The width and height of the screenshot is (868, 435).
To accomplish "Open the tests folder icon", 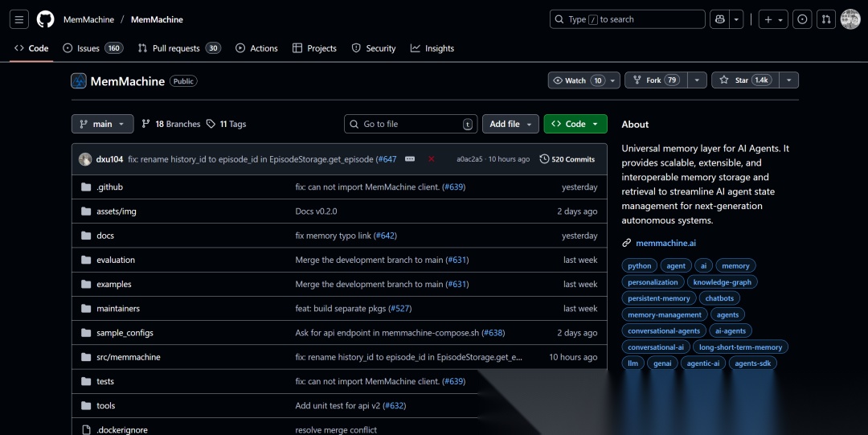I will pyautogui.click(x=86, y=382).
